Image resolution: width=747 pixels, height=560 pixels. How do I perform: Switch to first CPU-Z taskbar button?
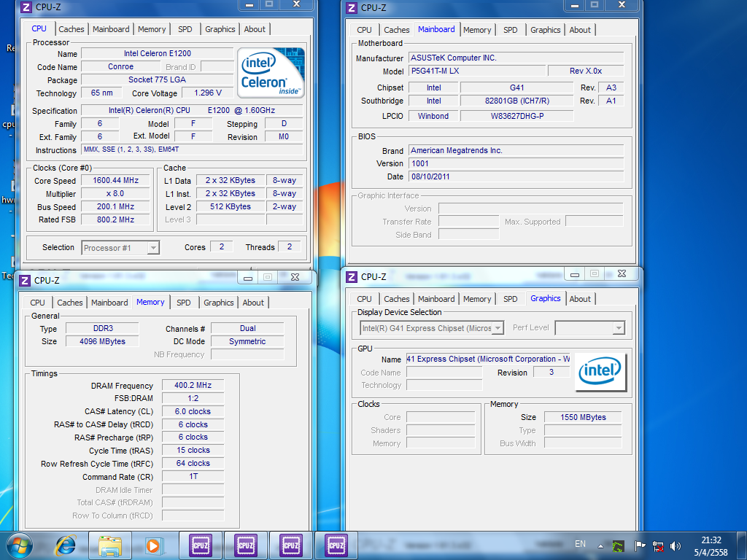tap(201, 545)
